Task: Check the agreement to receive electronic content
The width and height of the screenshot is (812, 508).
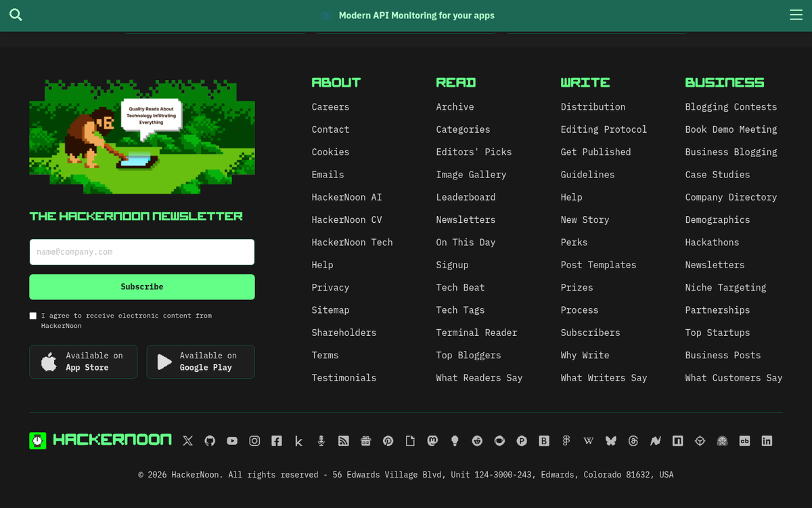Action: [32, 315]
